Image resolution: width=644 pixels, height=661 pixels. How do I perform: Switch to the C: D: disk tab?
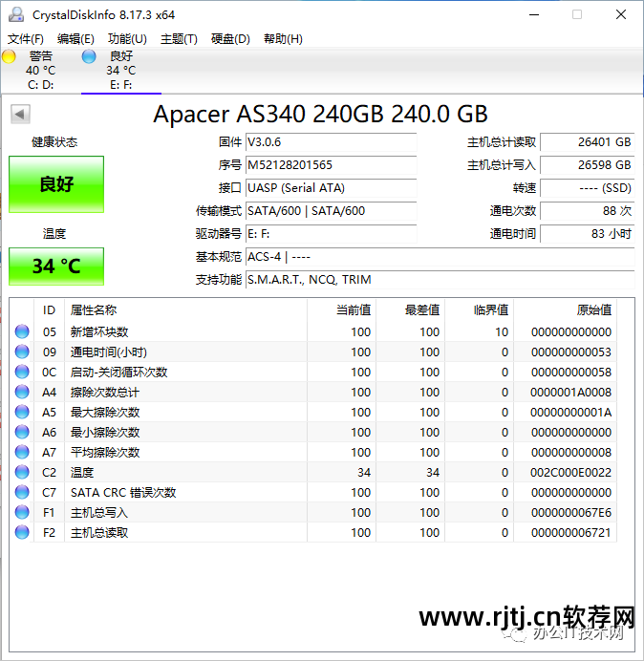(x=40, y=71)
